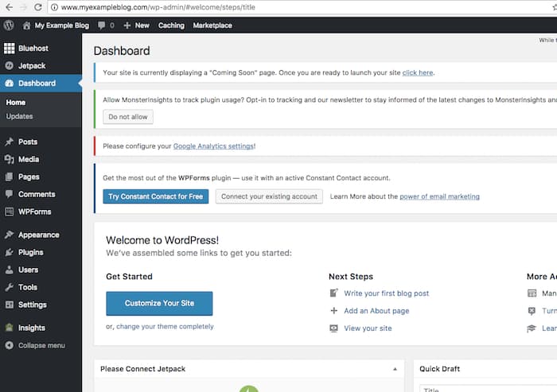Viewport: 557px width, 392px height.
Task: Click the Quick Draft Title field
Action: tap(488, 389)
